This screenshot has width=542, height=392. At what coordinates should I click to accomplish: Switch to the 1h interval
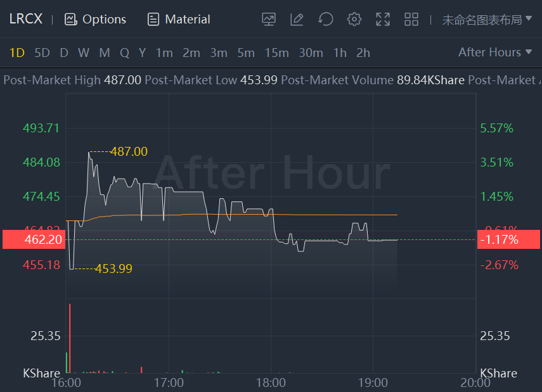pyautogui.click(x=340, y=53)
